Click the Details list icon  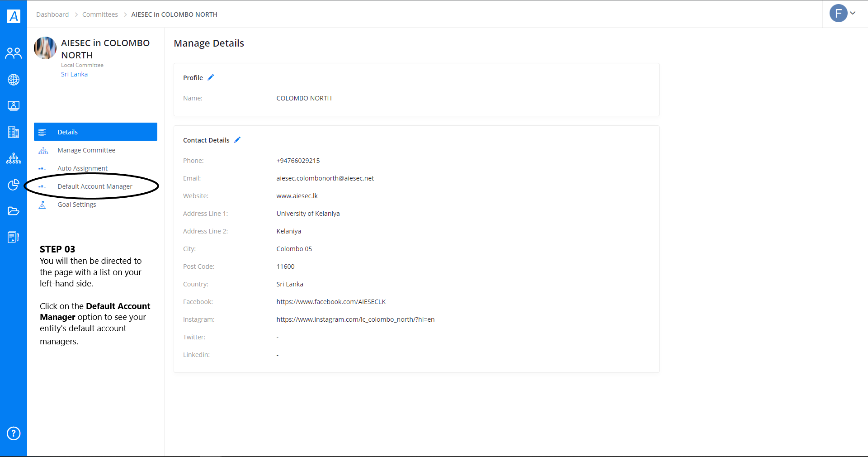click(42, 132)
